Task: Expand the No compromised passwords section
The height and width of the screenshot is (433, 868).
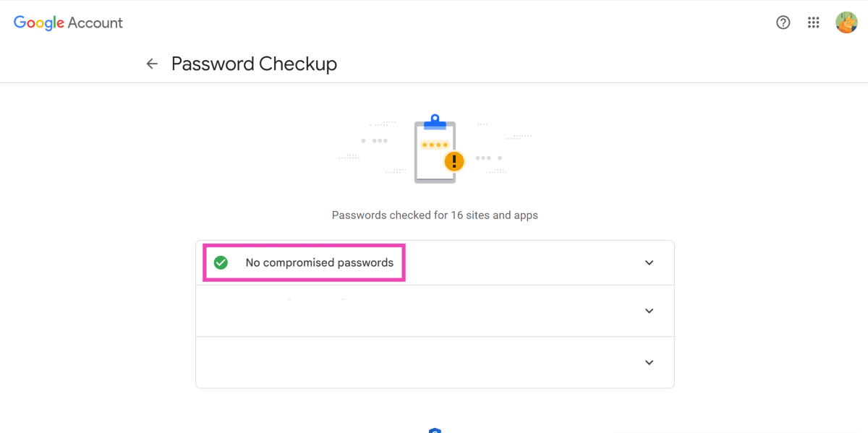Action: tap(649, 263)
